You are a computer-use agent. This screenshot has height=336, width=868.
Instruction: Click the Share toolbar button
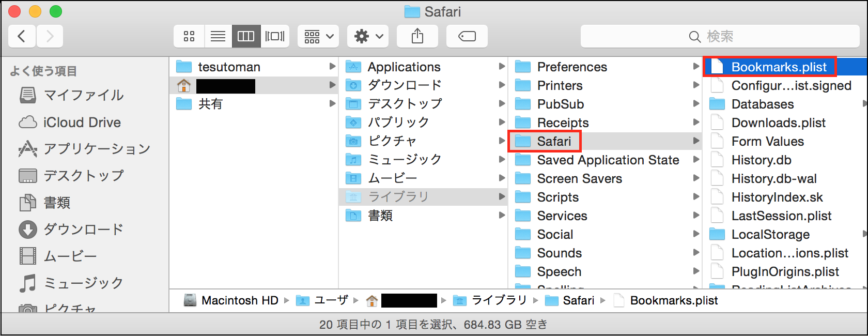tap(417, 36)
